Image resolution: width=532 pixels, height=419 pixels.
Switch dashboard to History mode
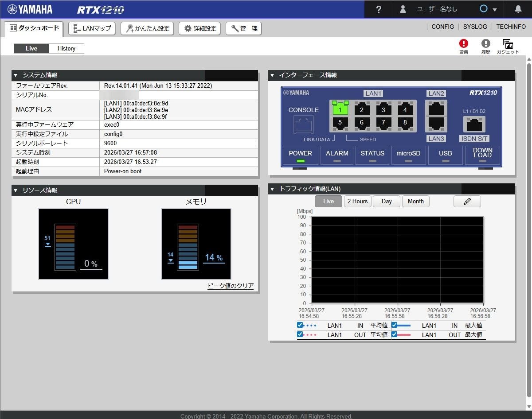tap(66, 48)
